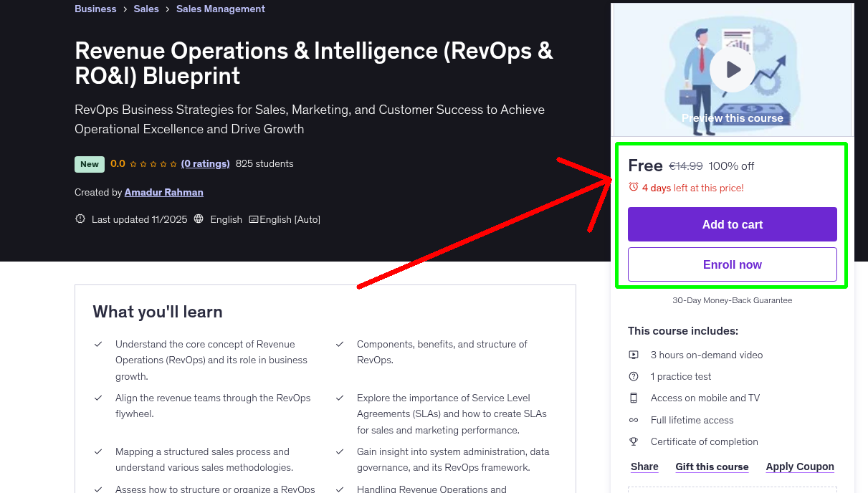The width and height of the screenshot is (868, 493).
Task: Share the course
Action: coord(644,466)
